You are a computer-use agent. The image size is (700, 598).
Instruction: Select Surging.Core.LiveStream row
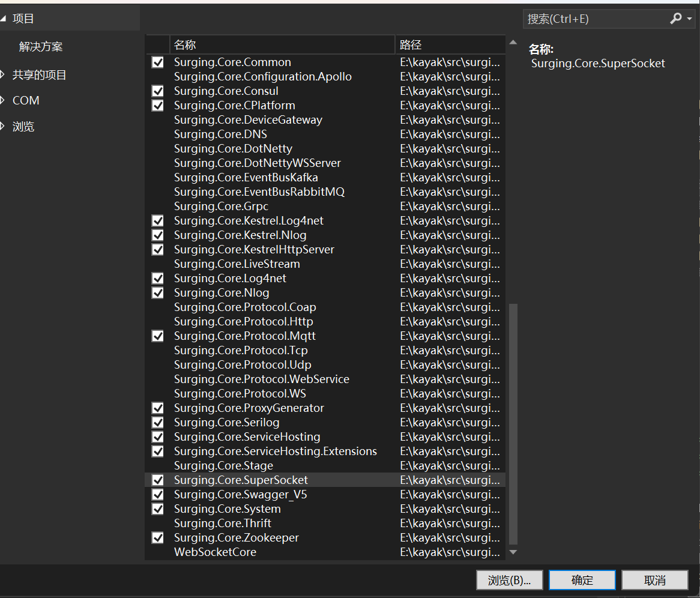[x=325, y=264]
